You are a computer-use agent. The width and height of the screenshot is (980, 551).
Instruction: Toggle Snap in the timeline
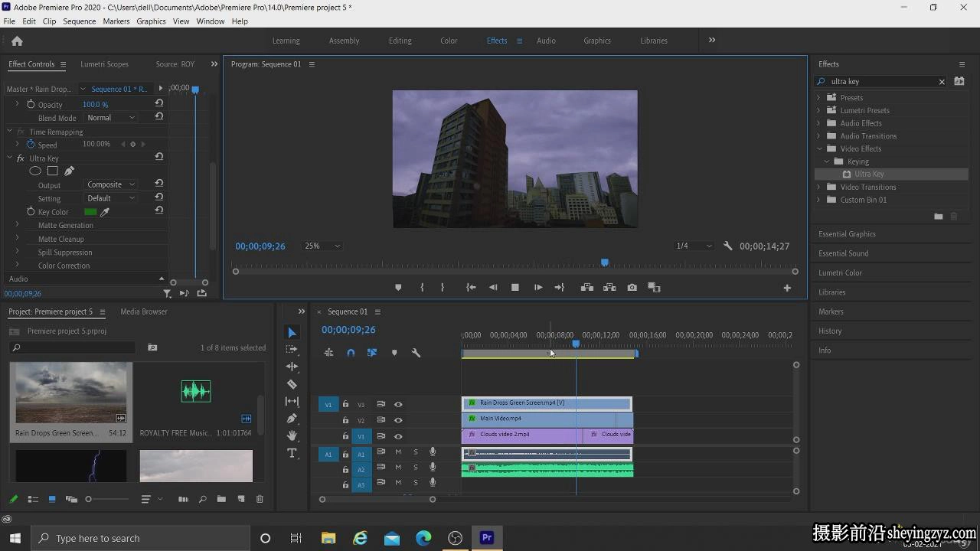click(351, 353)
